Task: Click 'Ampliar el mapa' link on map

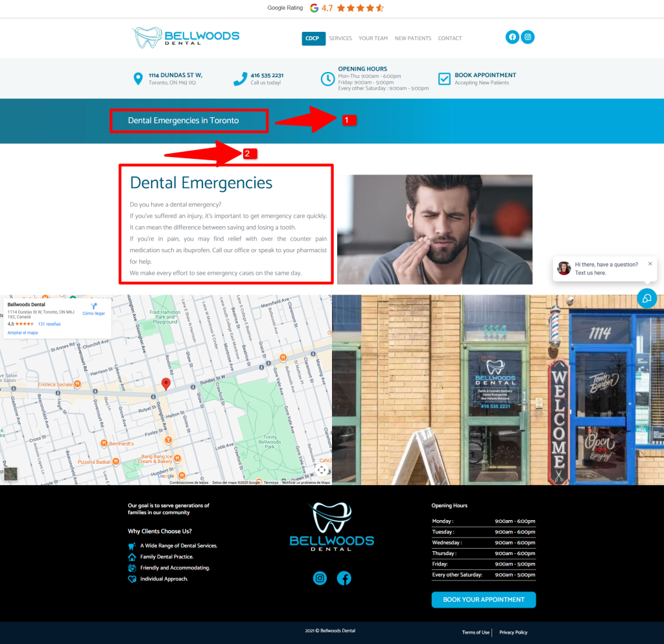Action: point(23,333)
